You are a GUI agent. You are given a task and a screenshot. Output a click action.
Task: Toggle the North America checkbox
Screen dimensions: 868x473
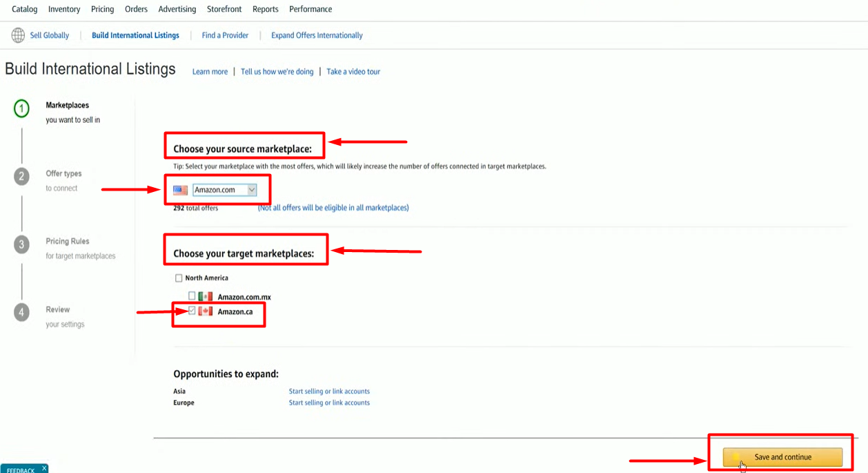point(179,278)
